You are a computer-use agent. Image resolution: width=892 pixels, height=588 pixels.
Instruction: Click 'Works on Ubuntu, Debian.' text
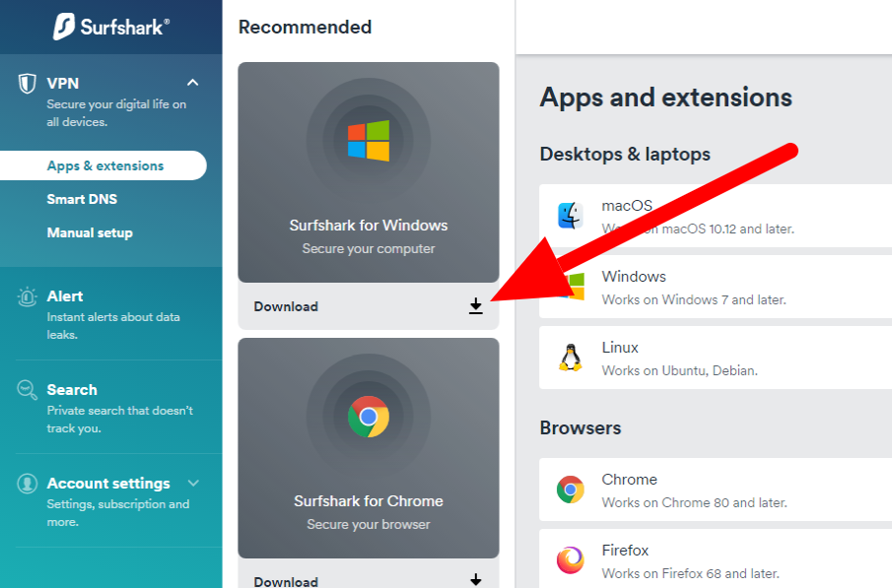(680, 370)
